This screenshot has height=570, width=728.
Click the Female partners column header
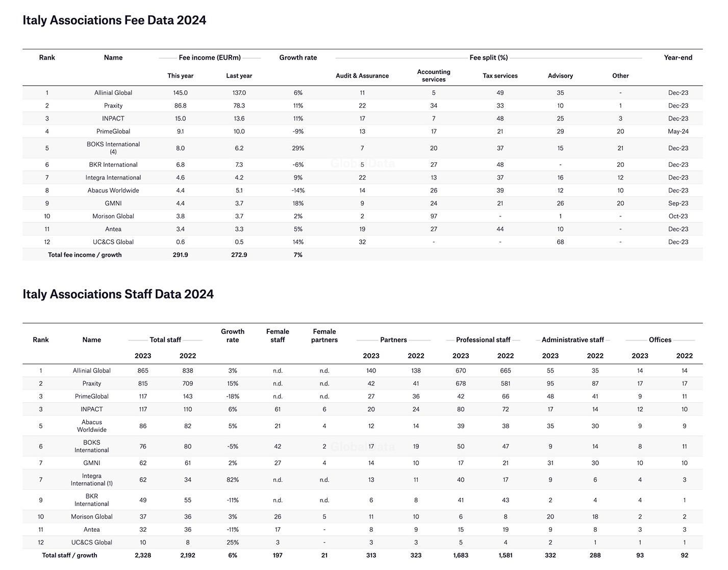(324, 336)
